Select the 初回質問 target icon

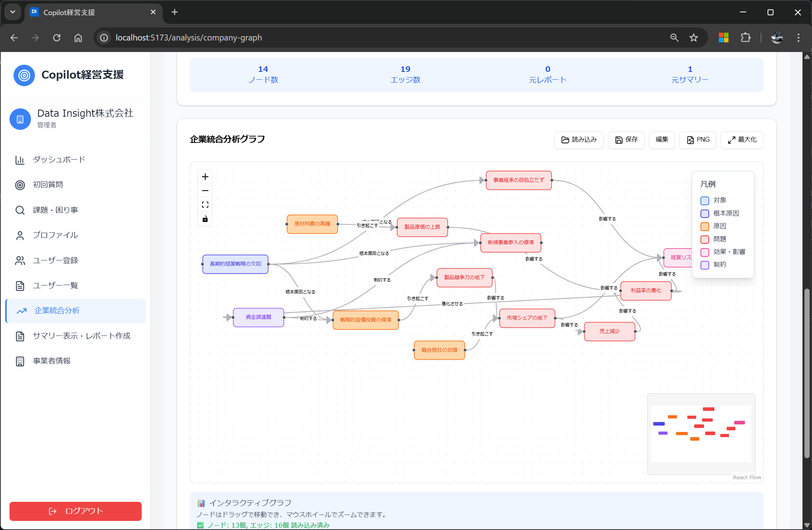click(x=20, y=185)
